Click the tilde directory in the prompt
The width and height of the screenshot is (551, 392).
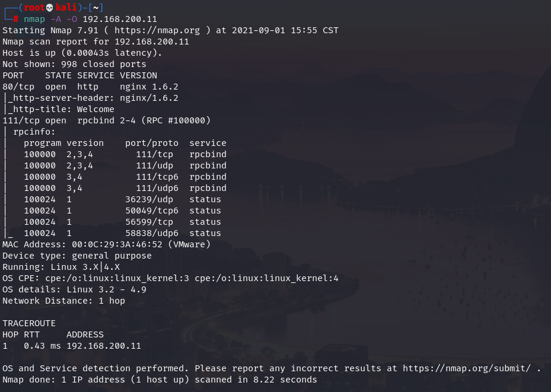95,7
